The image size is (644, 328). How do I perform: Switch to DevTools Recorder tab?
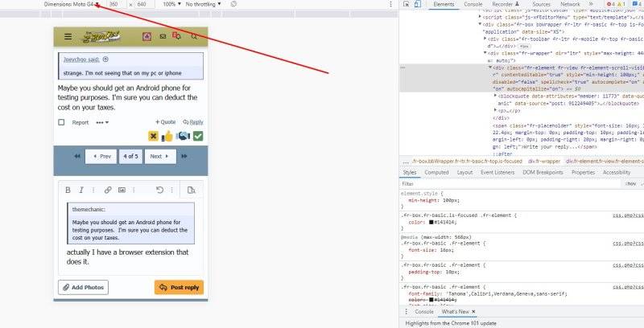pos(506,4)
